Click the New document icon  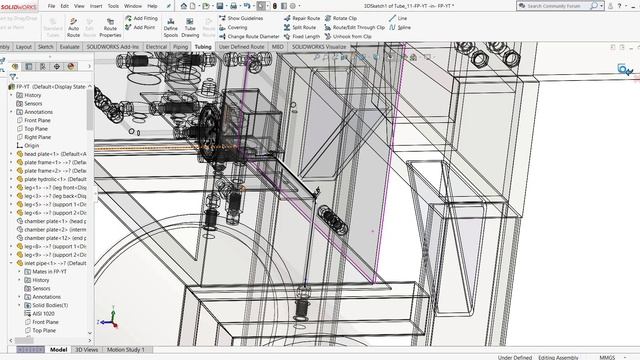[x=193, y=6]
